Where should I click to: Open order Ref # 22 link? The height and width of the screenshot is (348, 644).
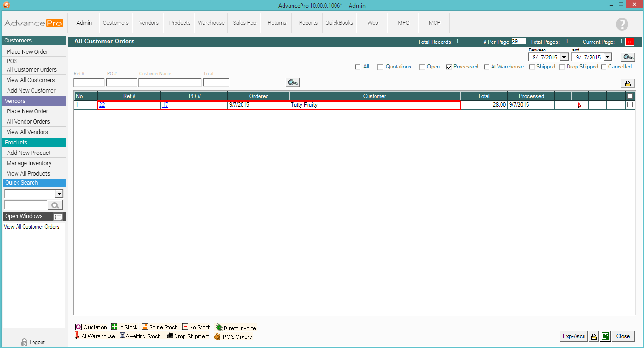tap(102, 105)
